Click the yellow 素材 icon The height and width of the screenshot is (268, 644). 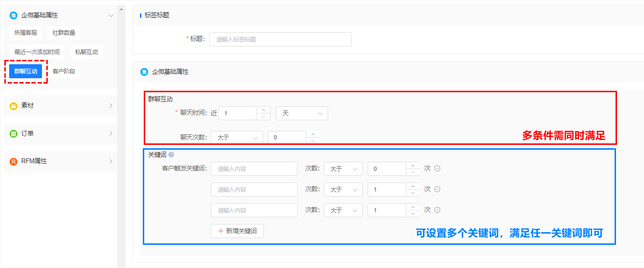click(x=14, y=106)
